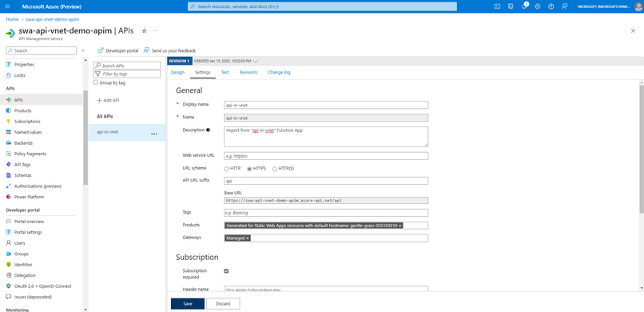Select the HTTPS URL scheme radio

[x=249, y=169]
